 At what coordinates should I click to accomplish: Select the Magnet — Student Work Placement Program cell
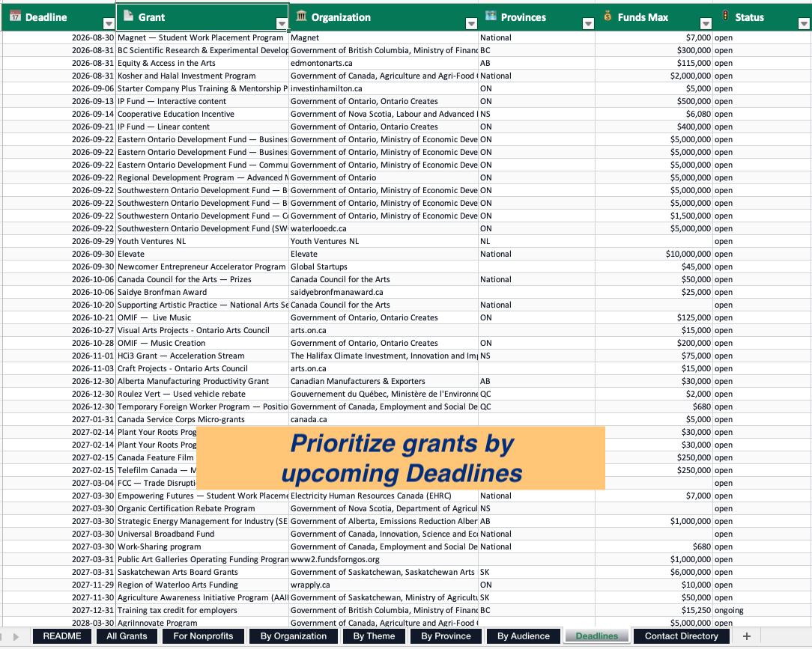(x=202, y=37)
